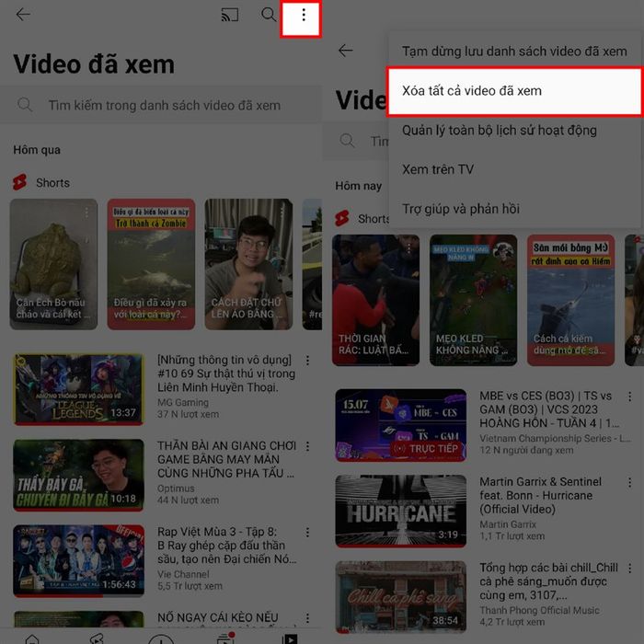The image size is (644, 644).
Task: Tap the Home icon in bottom navigation
Action: point(32,638)
